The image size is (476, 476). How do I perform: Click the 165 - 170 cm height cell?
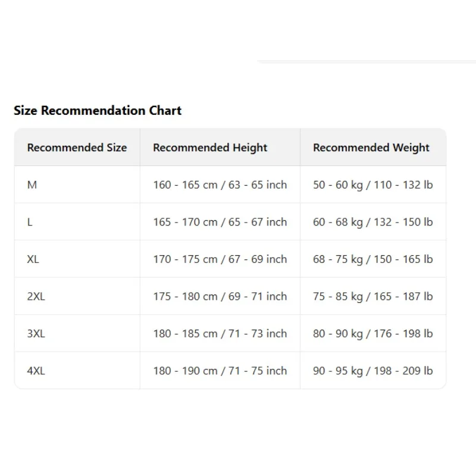click(220, 222)
